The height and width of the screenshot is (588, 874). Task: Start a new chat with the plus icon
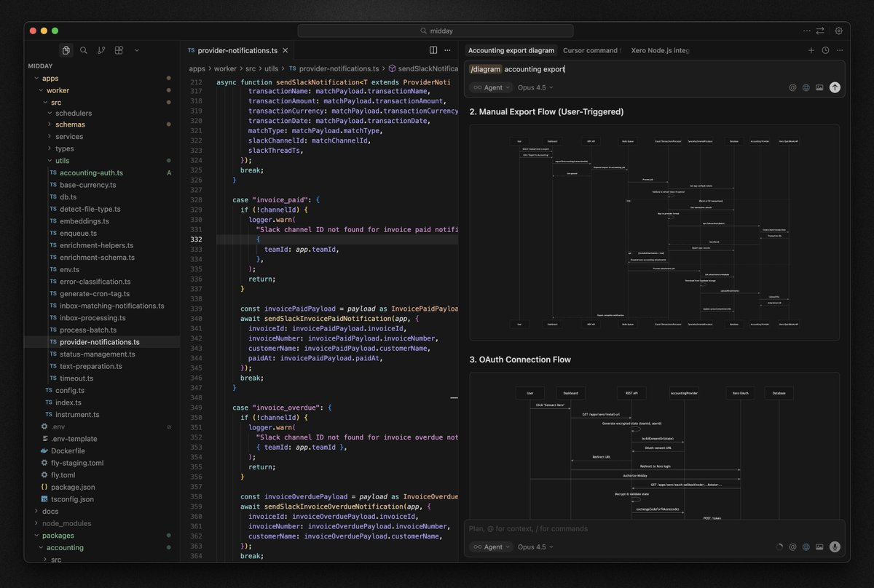810,50
